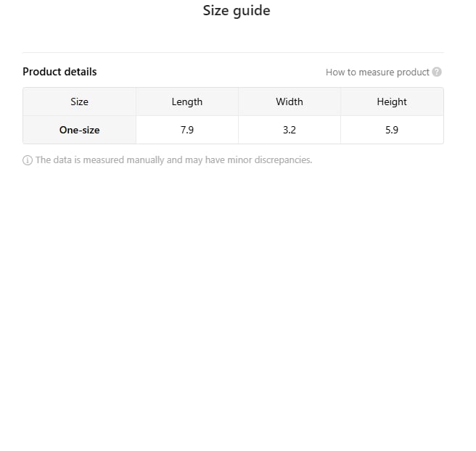The width and height of the screenshot is (476, 451).
Task: Select the Width column header
Action: pos(290,102)
